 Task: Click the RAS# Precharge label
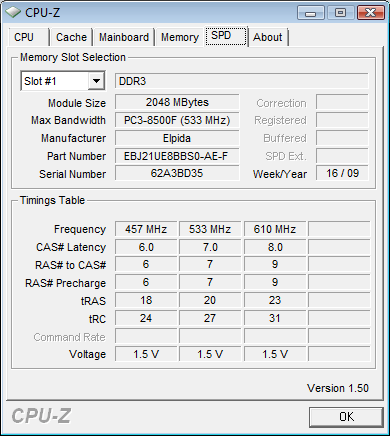tap(65, 283)
